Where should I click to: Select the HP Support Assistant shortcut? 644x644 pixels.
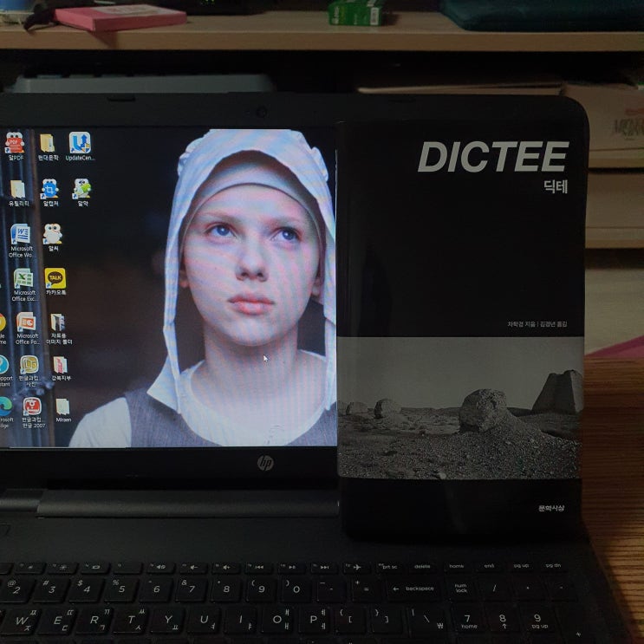coord(4,371)
